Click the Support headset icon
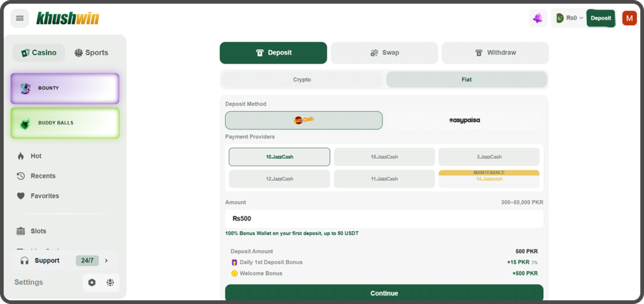The height and width of the screenshot is (304, 644). [25, 261]
